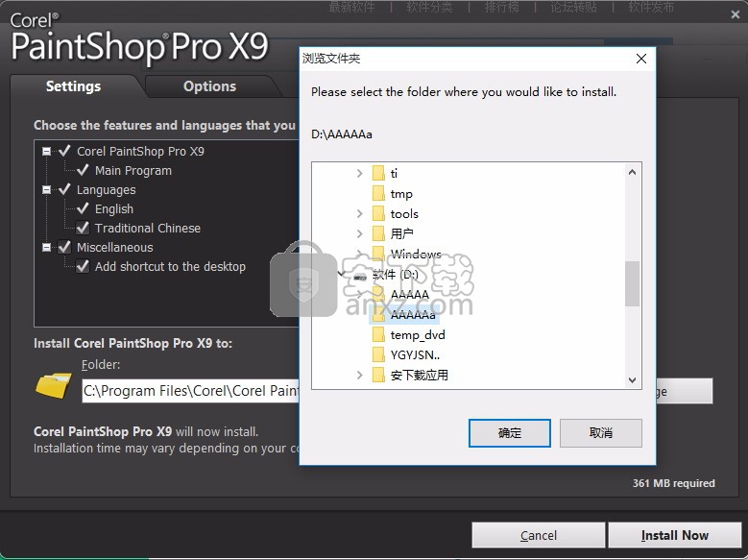Click the folder icon next to ti

pos(378,173)
